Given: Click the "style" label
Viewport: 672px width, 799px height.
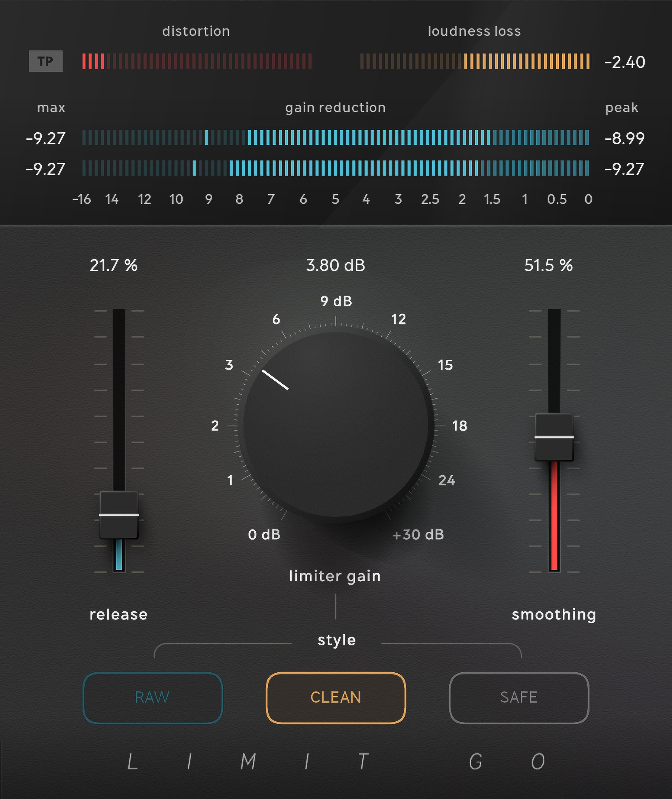Looking at the screenshot, I should [x=337, y=640].
